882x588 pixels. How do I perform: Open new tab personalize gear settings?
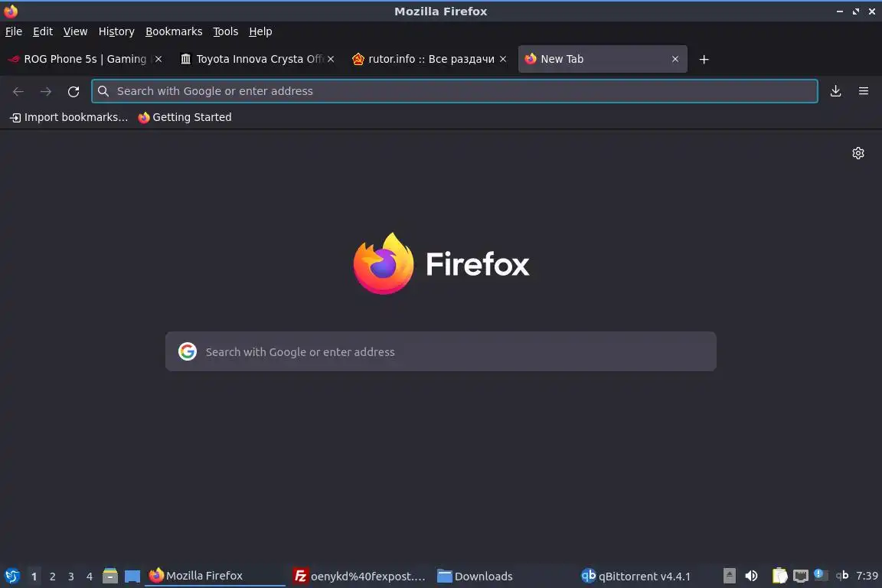point(857,153)
